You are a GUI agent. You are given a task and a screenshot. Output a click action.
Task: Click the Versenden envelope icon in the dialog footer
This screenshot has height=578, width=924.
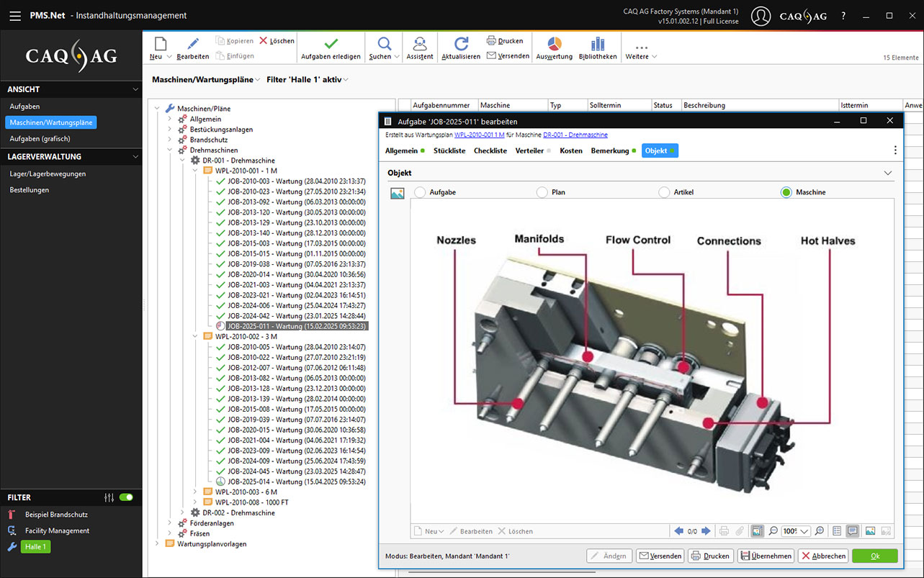[659, 556]
